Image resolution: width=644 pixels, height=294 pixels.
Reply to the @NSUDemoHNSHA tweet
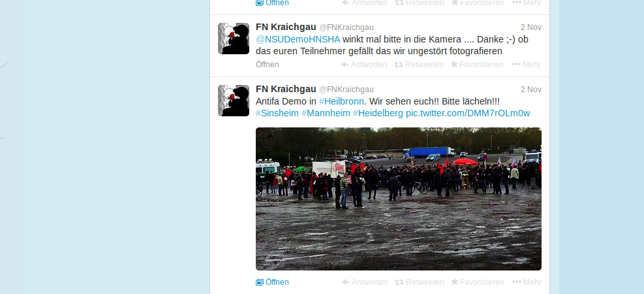tap(364, 65)
